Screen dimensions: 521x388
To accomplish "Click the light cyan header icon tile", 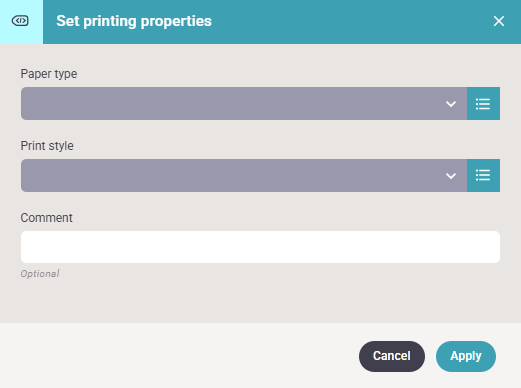I will (x=21, y=22).
